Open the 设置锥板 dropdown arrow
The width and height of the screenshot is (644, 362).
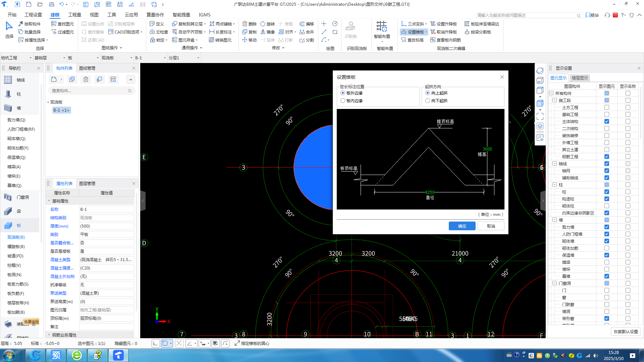[x=426, y=32]
